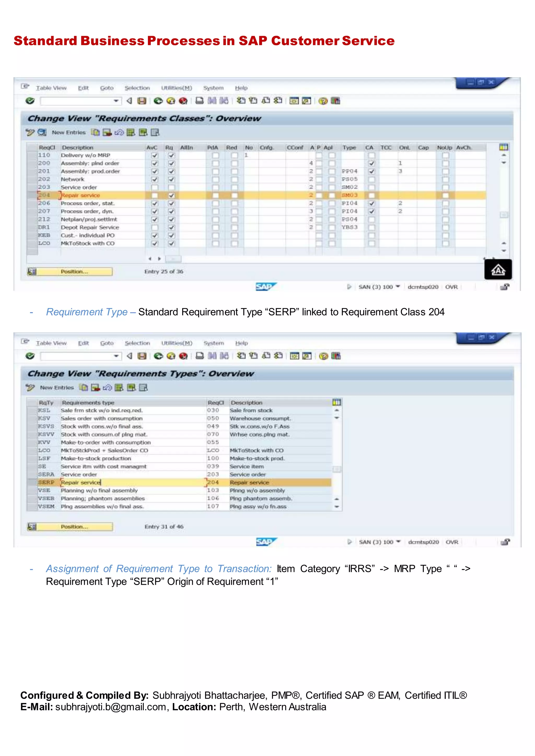This screenshot has height=756, width=535.
Task: Click green Back arrow in Requirements Classes toolbar
Action: (158, 101)
